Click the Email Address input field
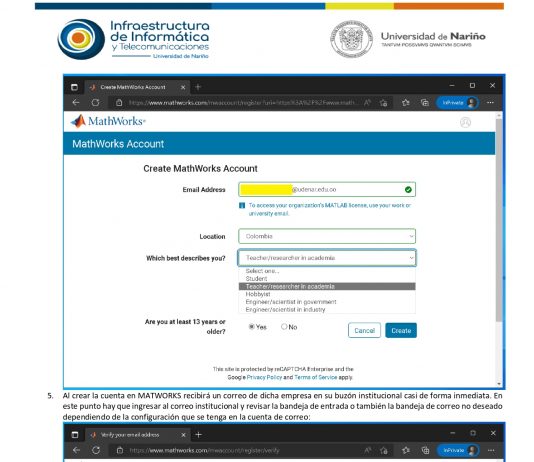Screen dimensions: 534x462 (x=327, y=190)
